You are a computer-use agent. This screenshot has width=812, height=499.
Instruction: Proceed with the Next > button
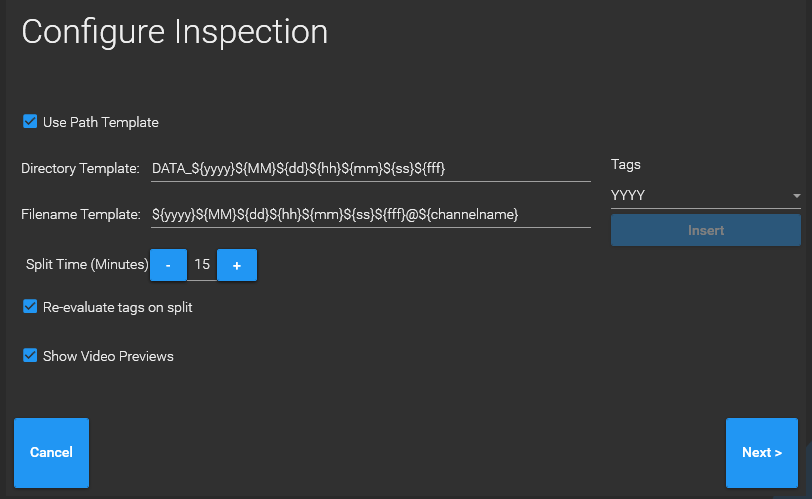click(762, 453)
